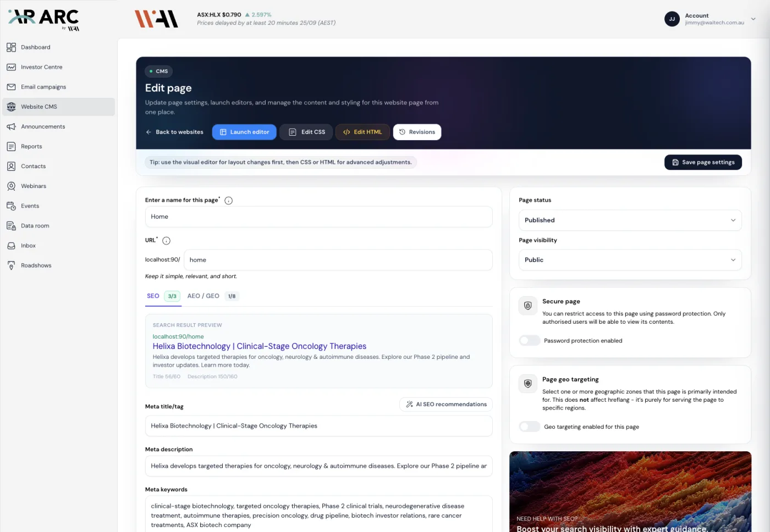
Task: Open the Page visibility Public dropdown
Action: pos(630,260)
